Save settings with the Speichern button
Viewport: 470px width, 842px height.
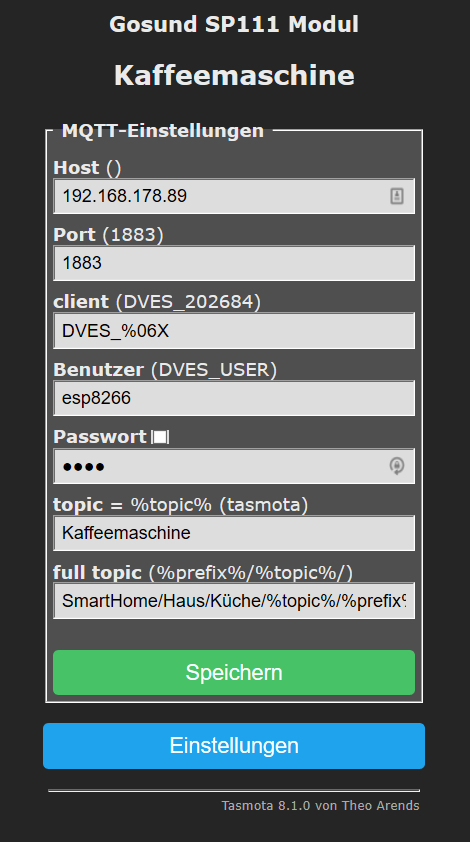(x=234, y=672)
